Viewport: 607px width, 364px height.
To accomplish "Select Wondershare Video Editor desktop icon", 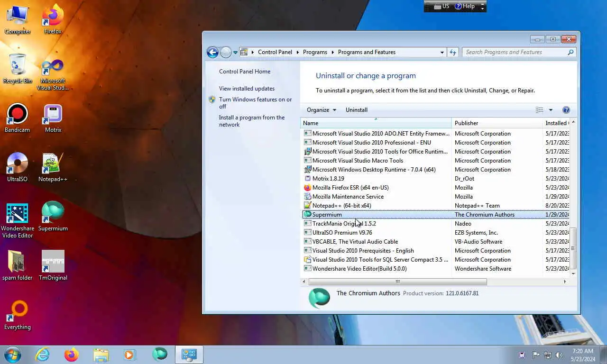I will 18,221.
